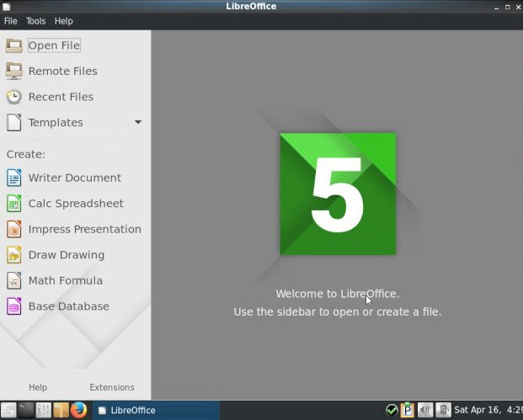Click the P clipboard tray icon
Viewport: 523px width, 420px height.
pyautogui.click(x=408, y=410)
